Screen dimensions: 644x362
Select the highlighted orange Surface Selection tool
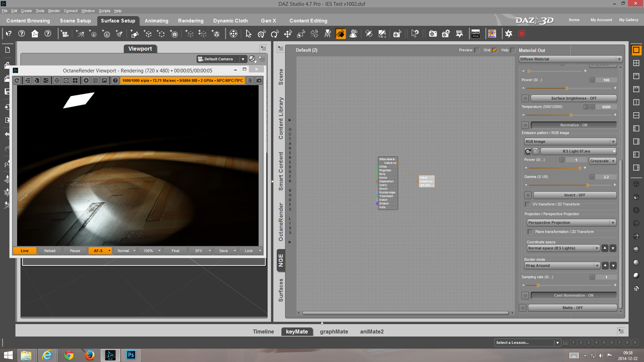(x=340, y=34)
